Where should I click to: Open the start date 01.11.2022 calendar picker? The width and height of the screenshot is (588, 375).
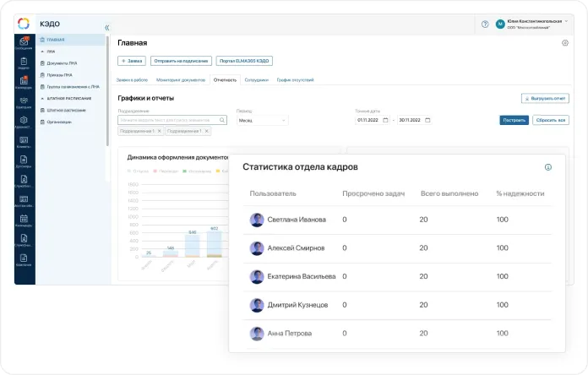click(x=386, y=120)
